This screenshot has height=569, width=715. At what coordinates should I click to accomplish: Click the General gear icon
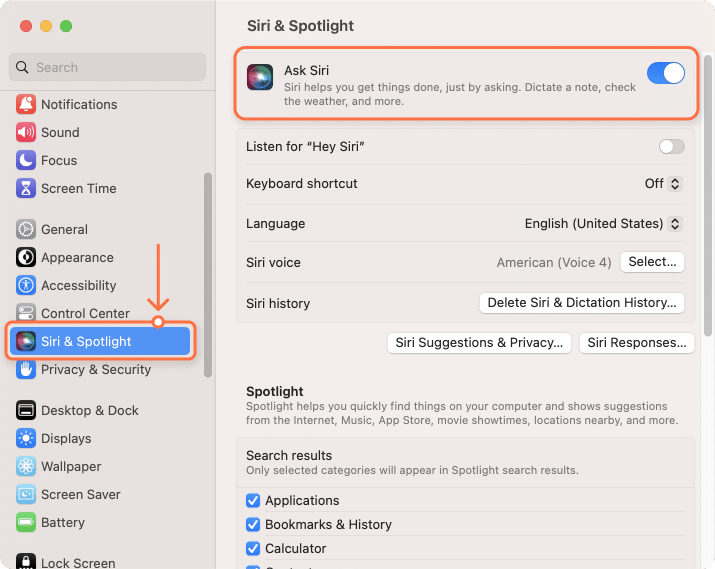click(x=26, y=229)
